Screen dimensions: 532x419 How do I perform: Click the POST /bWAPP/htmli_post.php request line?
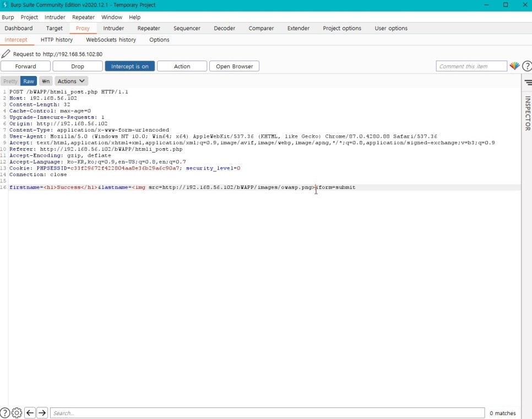pyautogui.click(x=68, y=92)
